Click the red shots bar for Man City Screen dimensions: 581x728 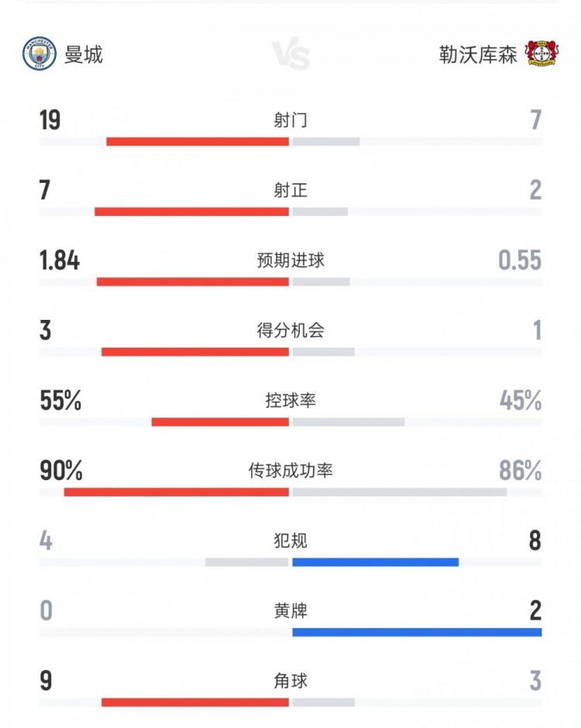click(x=198, y=142)
